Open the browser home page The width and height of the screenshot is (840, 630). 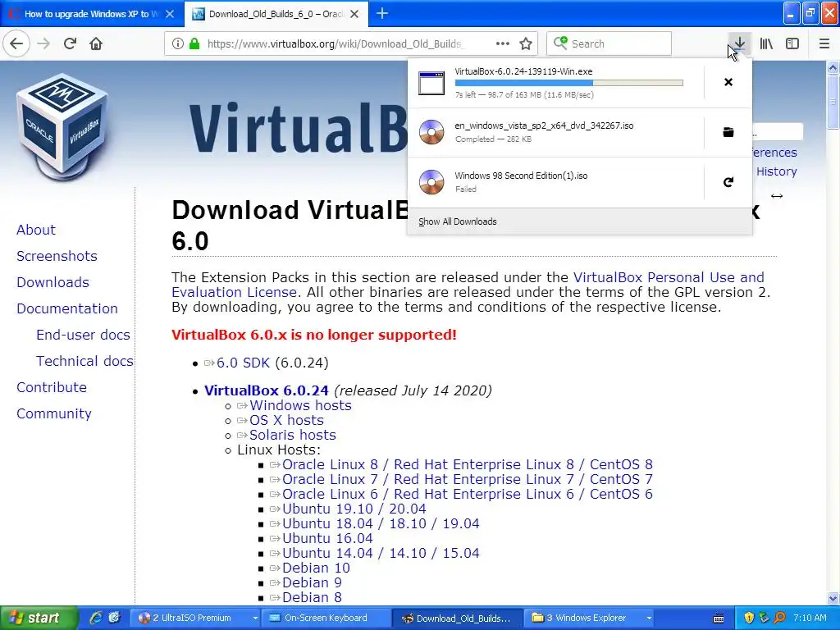pos(96,43)
